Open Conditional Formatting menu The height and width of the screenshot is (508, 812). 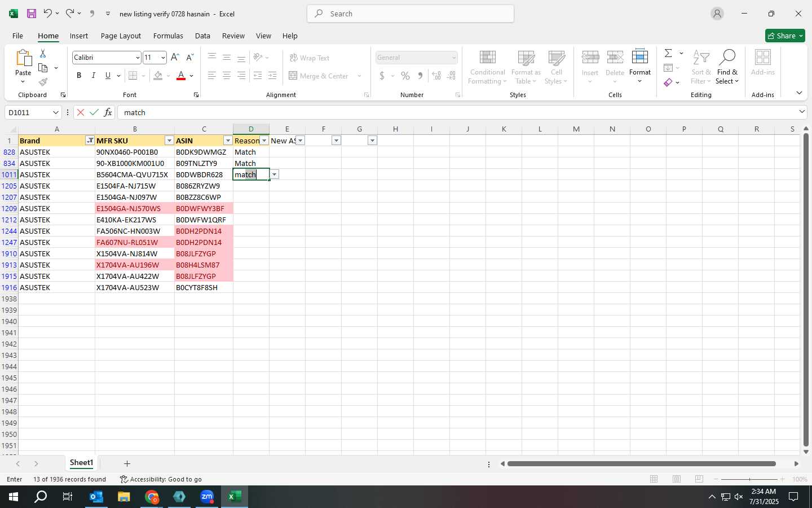(487, 67)
